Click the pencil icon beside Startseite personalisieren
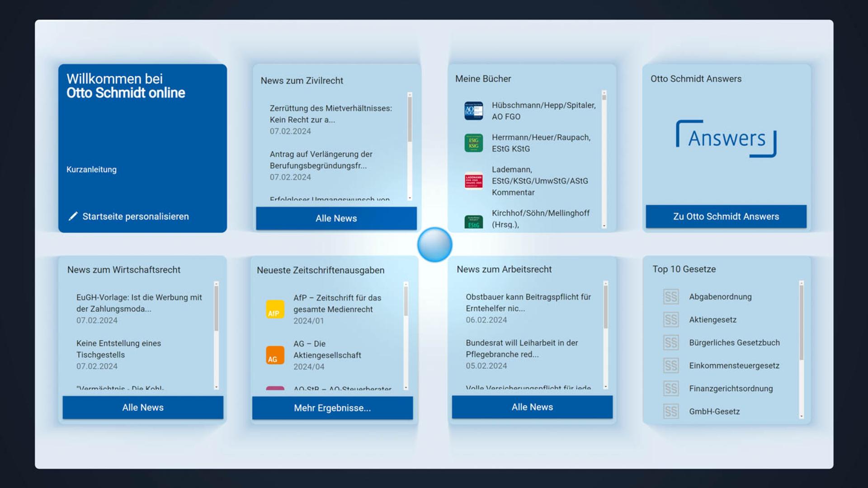868x488 pixels. 73,216
